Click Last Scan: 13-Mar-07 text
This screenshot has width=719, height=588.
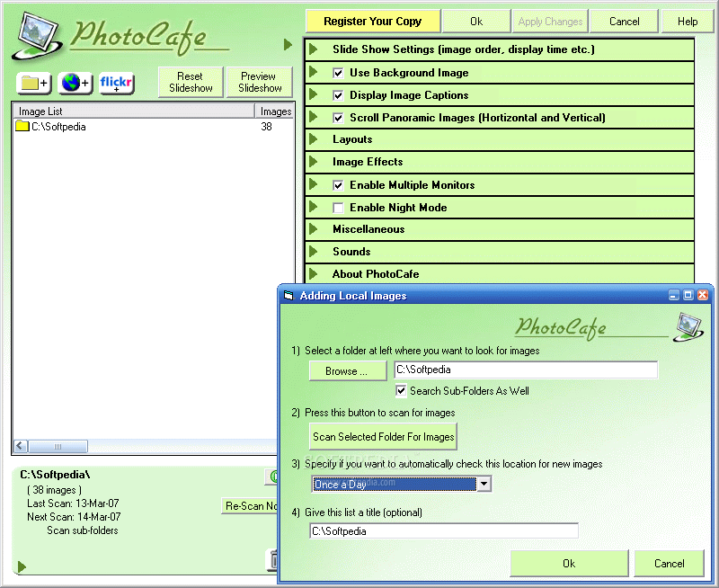click(x=73, y=503)
